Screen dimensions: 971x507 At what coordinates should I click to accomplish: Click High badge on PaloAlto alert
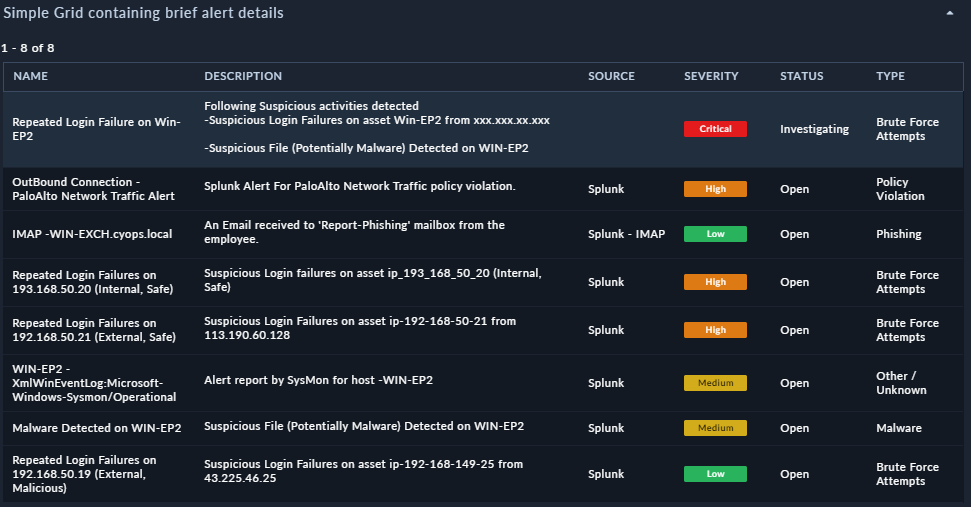(x=715, y=189)
